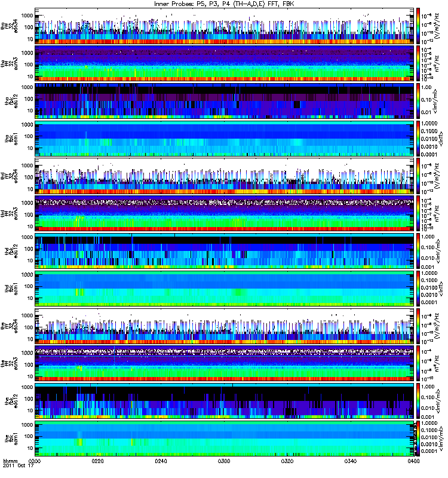Click the 'the fff 32 scm3' axis label

10,364
